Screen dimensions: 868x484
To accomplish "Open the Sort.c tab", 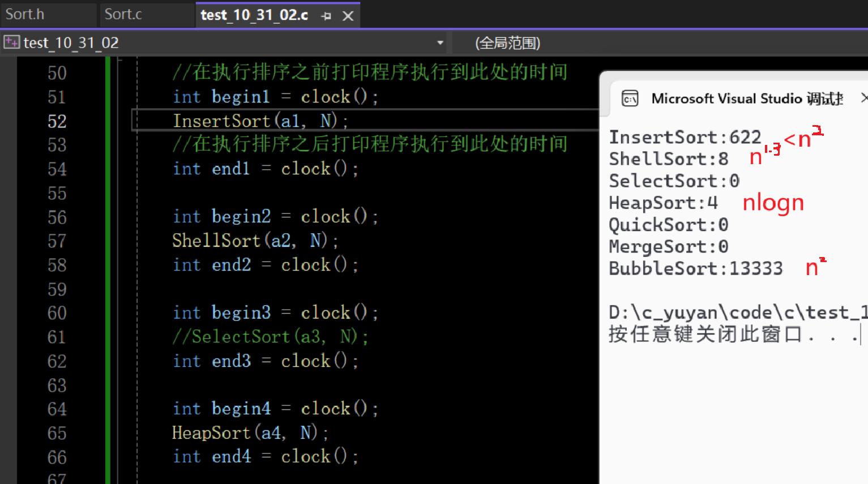I will (x=123, y=14).
